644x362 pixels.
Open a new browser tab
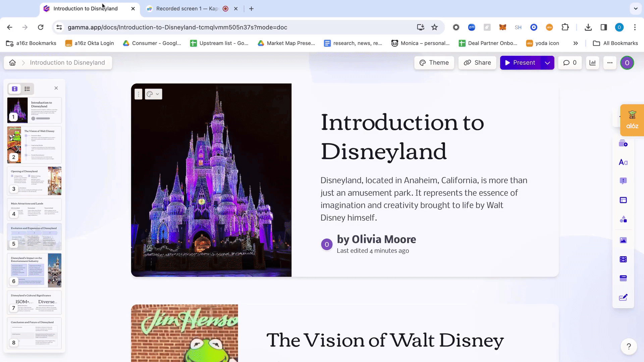(x=251, y=9)
